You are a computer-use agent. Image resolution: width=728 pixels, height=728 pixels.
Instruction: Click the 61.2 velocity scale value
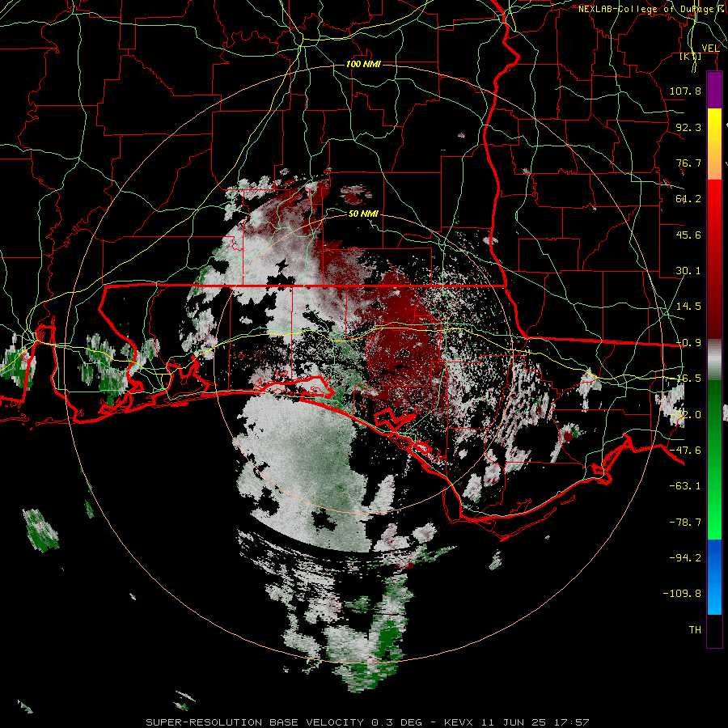click(x=688, y=199)
